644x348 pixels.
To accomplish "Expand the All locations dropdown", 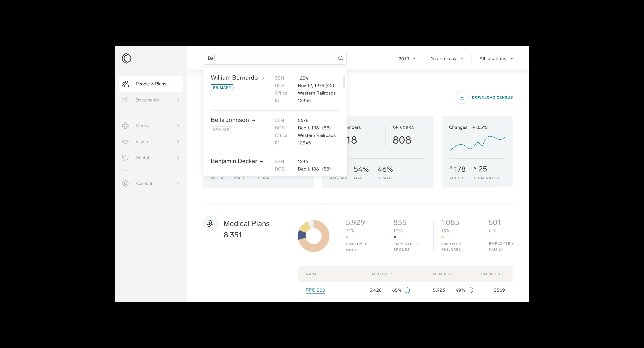I will click(496, 59).
